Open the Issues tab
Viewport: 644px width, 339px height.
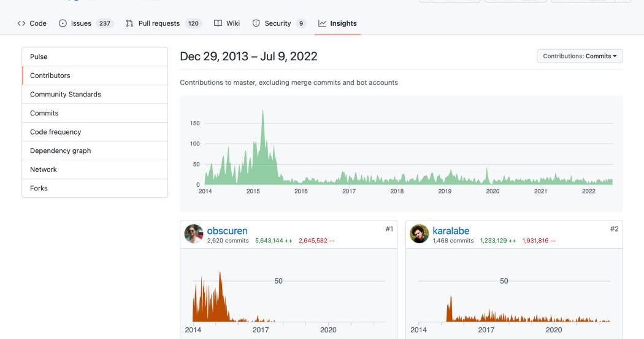(x=85, y=23)
